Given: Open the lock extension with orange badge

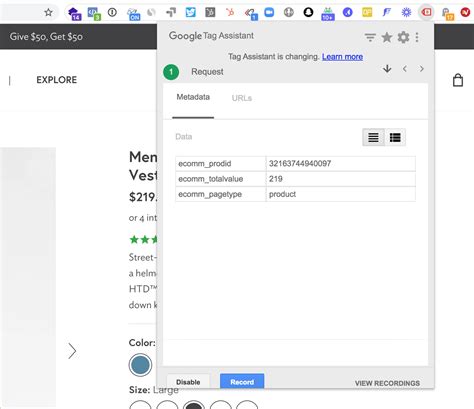Looking at the screenshot, I should pyautogui.click(x=447, y=14).
